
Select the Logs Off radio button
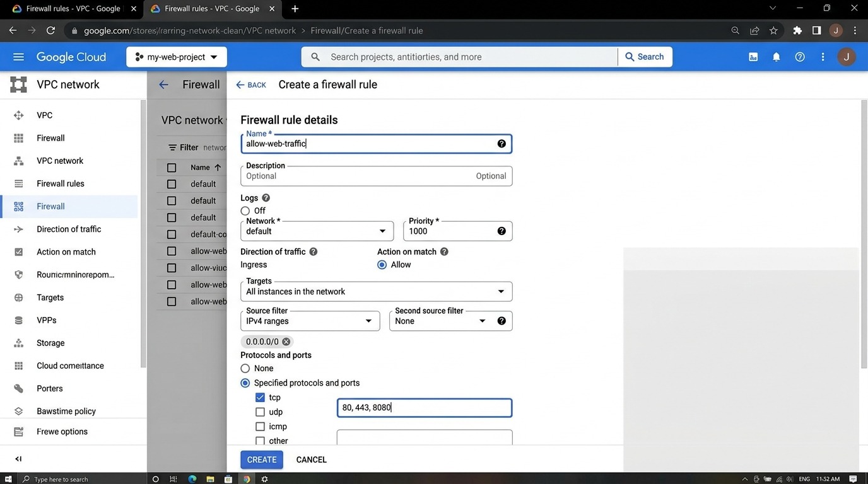(245, 210)
